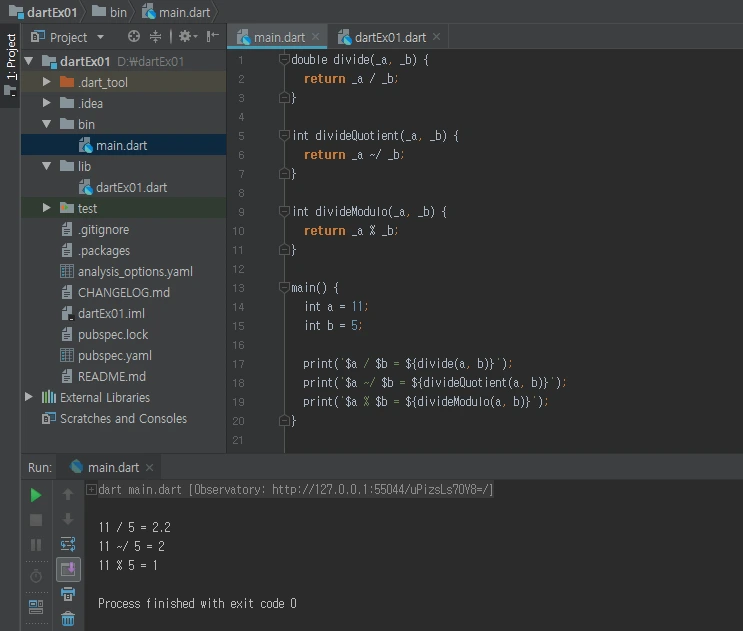The width and height of the screenshot is (743, 631).
Task: Click the print icon in Run console
Action: point(68,594)
